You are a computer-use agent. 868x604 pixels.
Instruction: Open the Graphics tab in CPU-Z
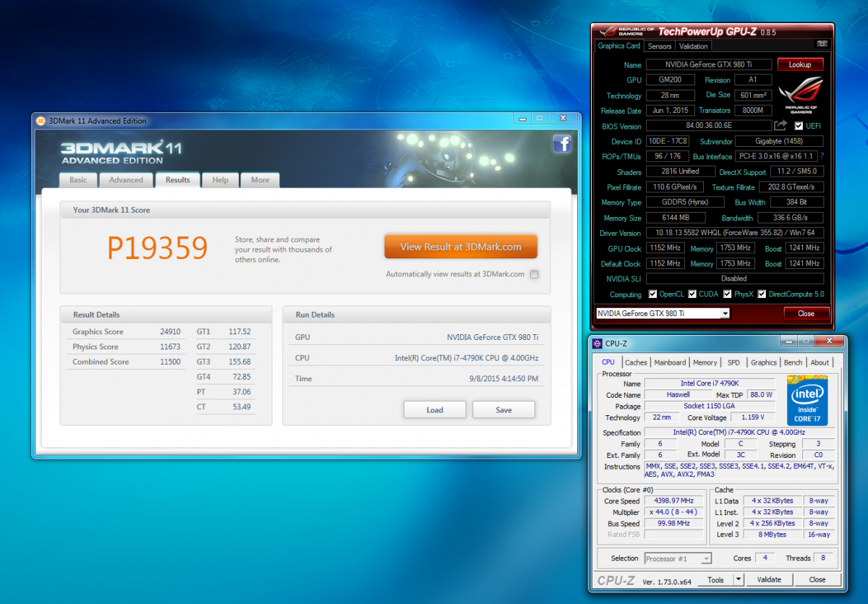(763, 362)
